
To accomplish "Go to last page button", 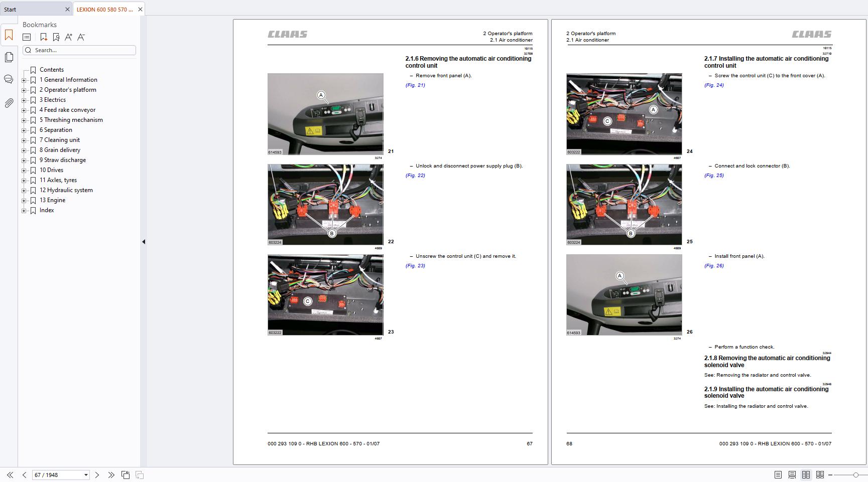I will 111,475.
